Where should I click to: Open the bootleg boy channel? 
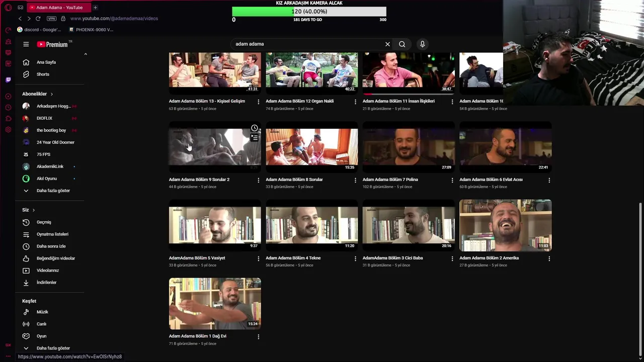coord(50,130)
